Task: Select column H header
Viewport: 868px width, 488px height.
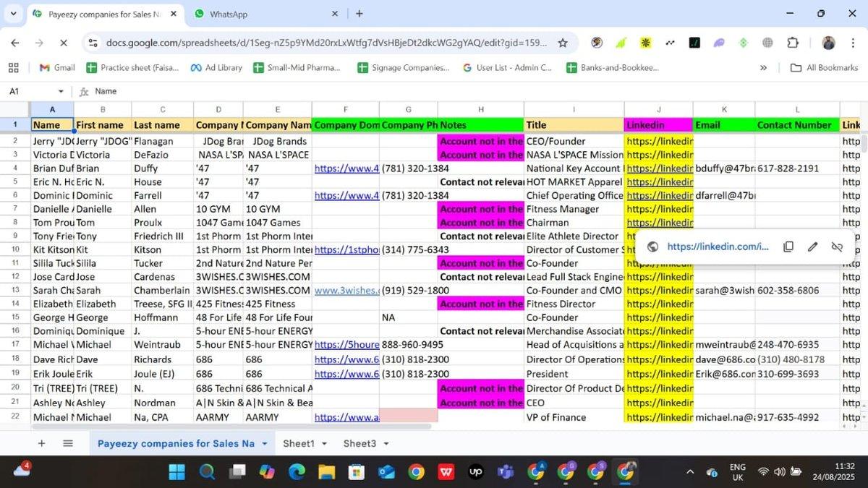Action: pos(480,109)
